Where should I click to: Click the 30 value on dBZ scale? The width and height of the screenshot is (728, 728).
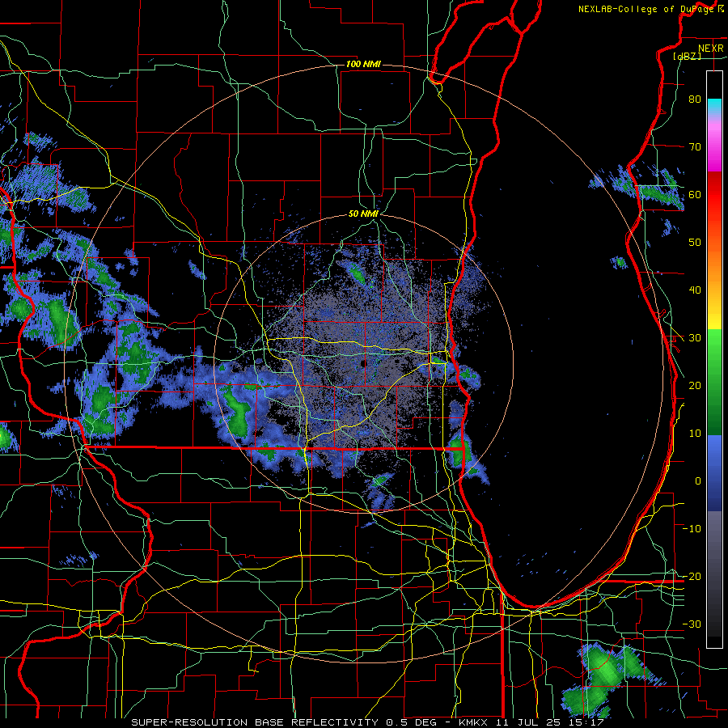tap(695, 338)
